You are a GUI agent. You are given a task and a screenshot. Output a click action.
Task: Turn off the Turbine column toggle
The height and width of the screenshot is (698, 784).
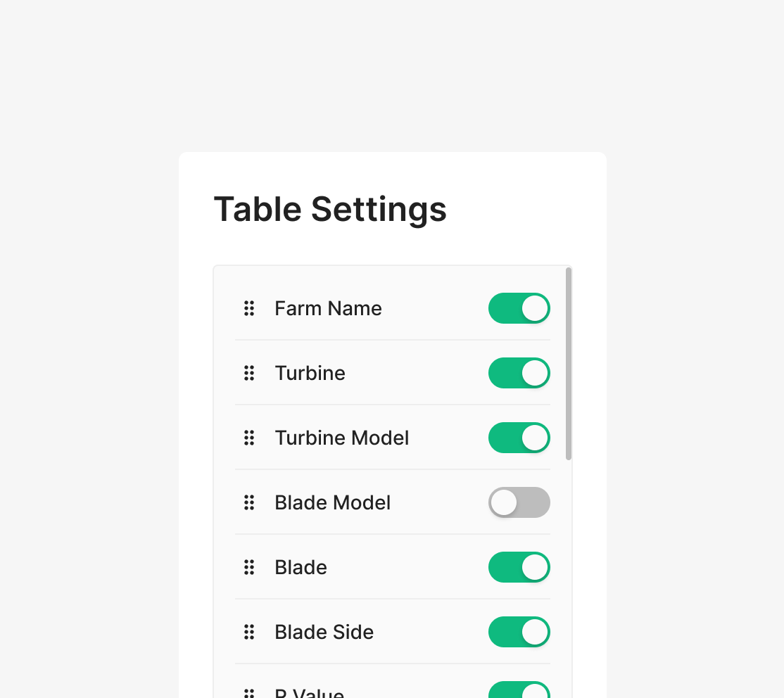click(519, 373)
